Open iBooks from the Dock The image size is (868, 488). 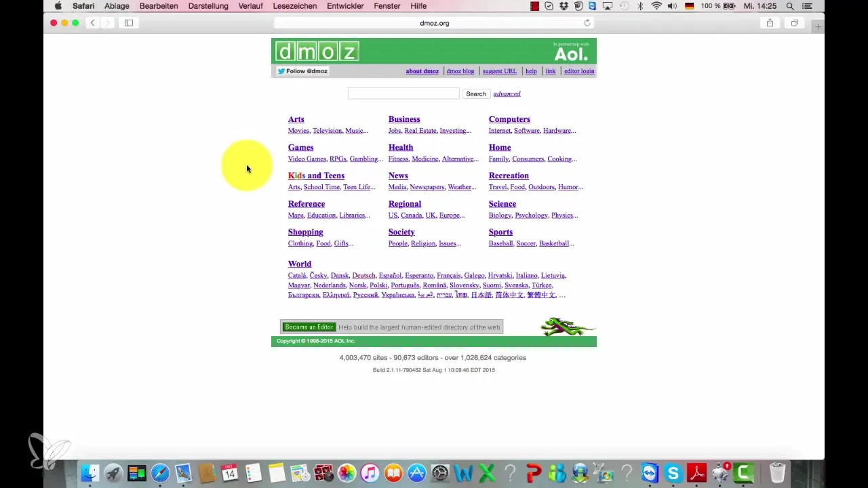393,472
